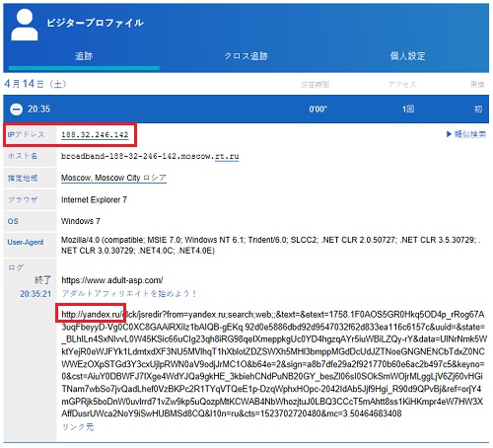493x448 pixels.
Task: Click the 4月14日（土） date heading
Action: 35,84
